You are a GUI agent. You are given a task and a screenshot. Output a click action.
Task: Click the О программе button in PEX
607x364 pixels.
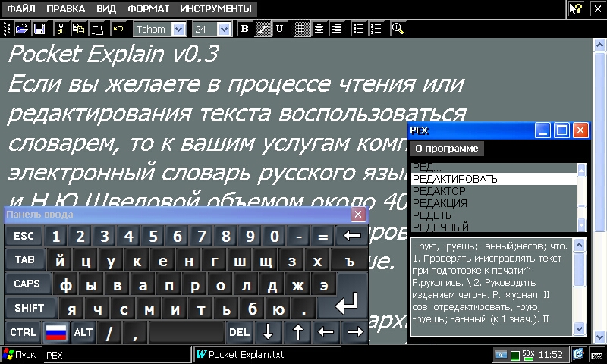coord(447,149)
